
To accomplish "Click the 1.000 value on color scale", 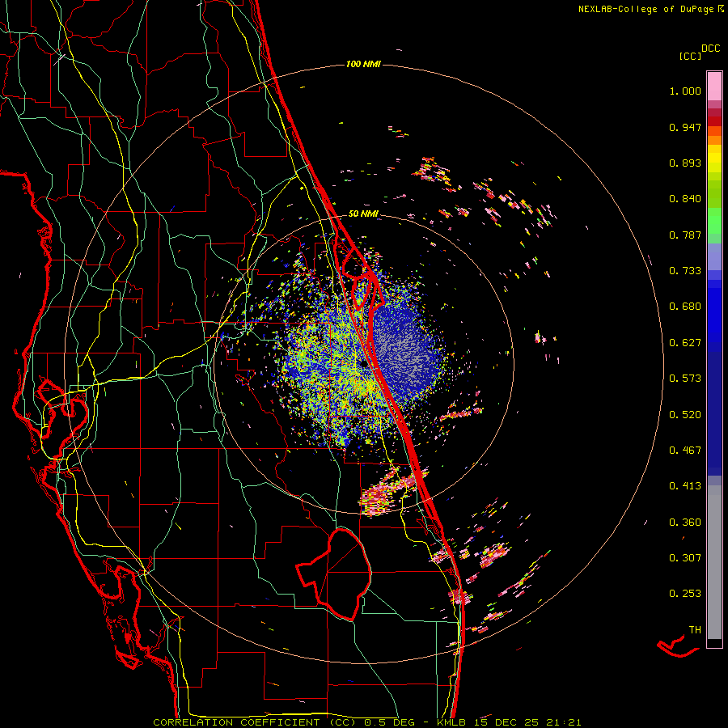I will [x=685, y=91].
